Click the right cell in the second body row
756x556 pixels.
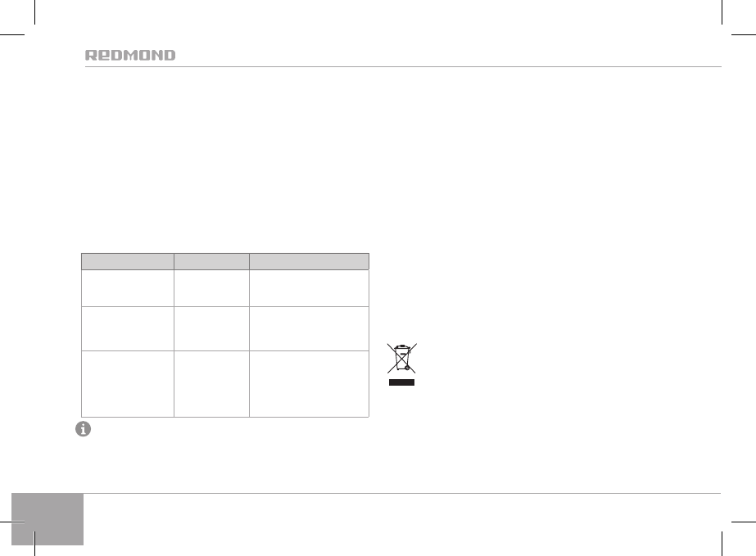310,328
